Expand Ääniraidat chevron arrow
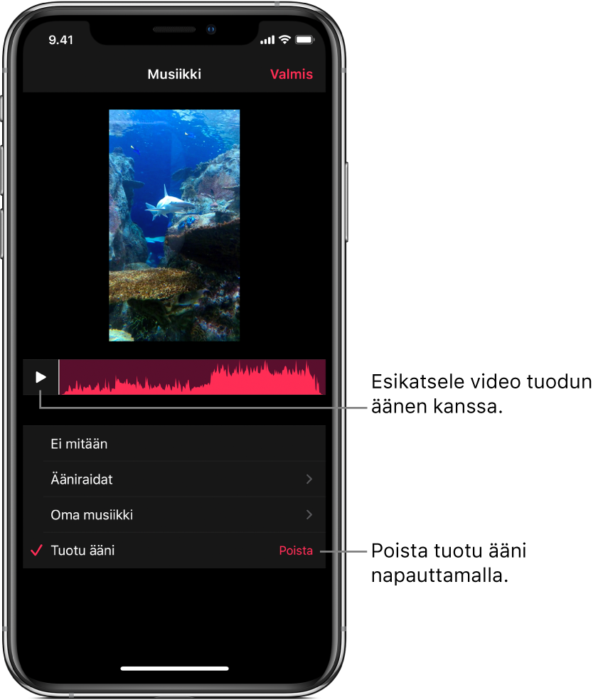 (x=309, y=479)
